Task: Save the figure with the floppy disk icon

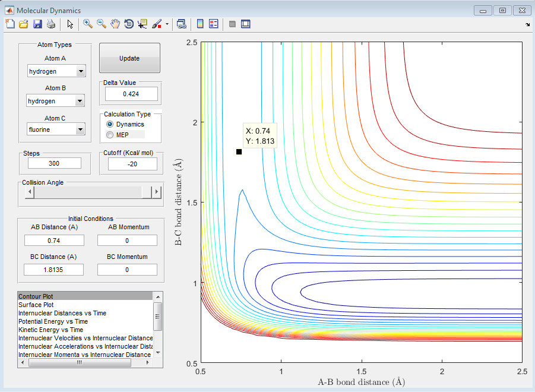Action: (37, 24)
